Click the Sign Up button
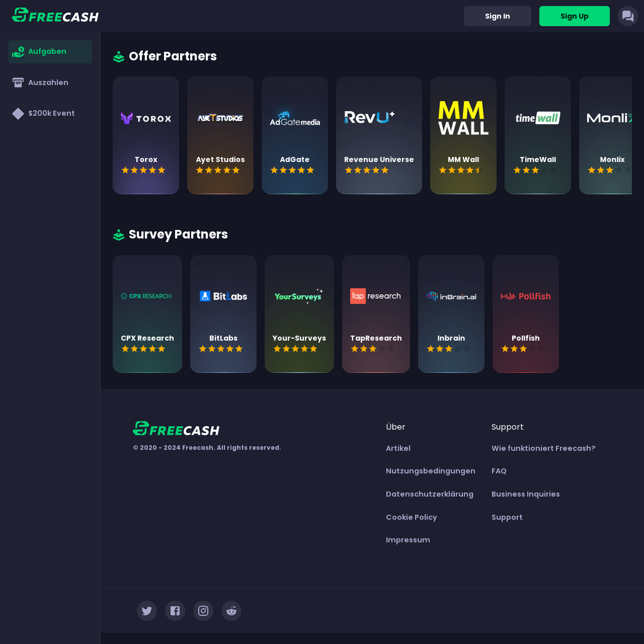The image size is (644, 644). [x=575, y=16]
